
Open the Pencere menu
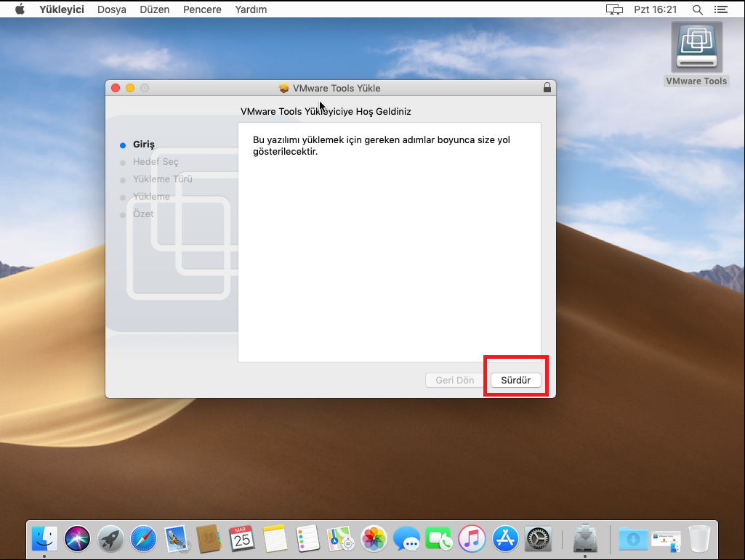202,9
